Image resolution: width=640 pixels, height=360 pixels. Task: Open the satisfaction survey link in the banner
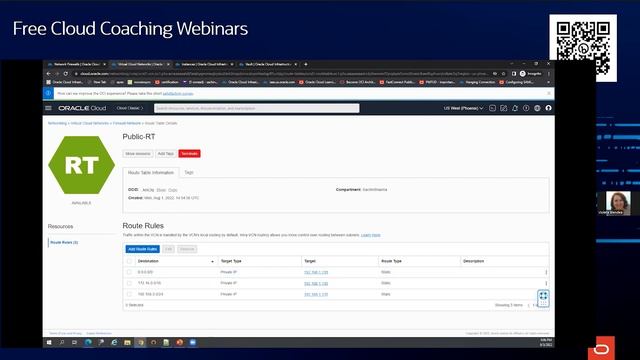pos(178,93)
